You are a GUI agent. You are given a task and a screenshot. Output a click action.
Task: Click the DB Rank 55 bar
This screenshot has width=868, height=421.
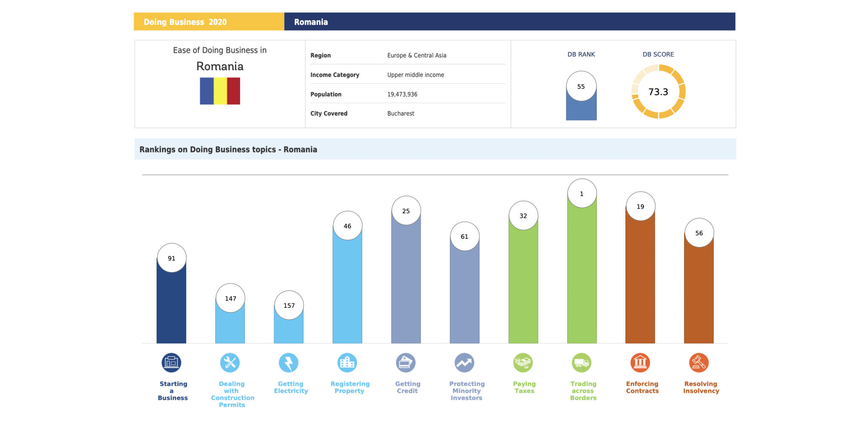tap(581, 109)
